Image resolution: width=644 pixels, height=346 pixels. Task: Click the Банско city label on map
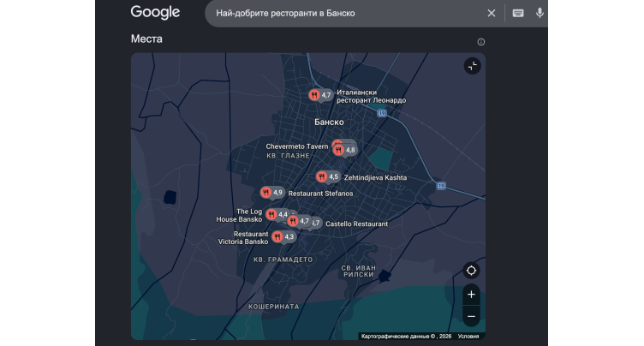329,122
